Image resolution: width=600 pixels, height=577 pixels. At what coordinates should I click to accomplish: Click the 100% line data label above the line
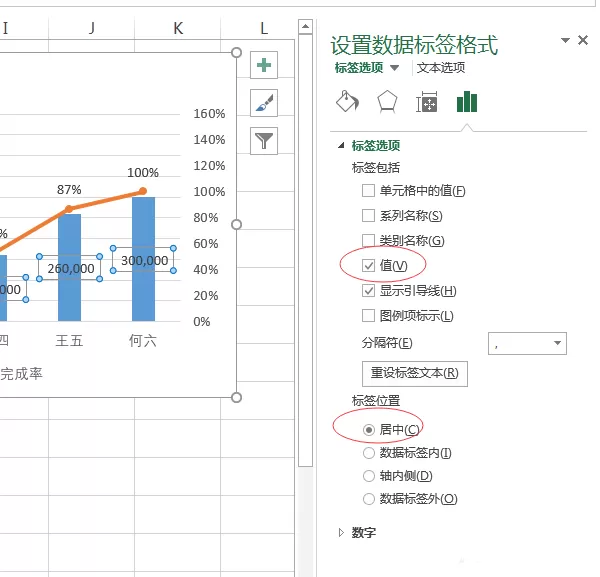pyautogui.click(x=143, y=173)
